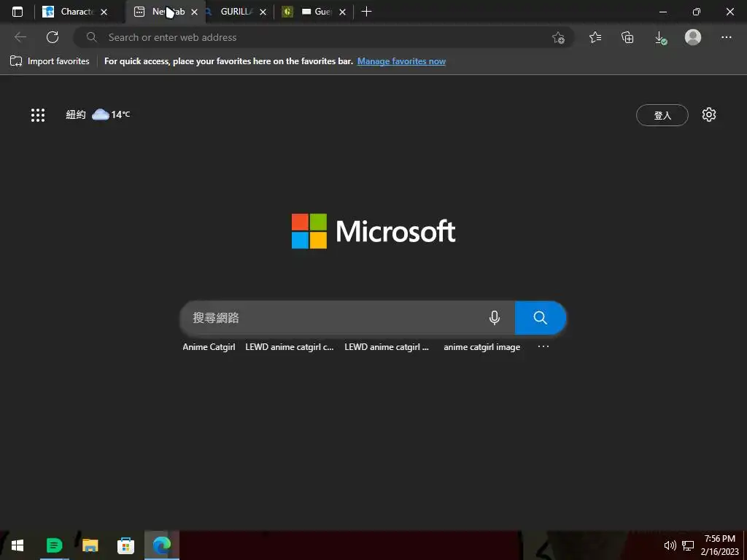Select the Anime Catgirl suggestion
The height and width of the screenshot is (560, 747).
point(209,347)
